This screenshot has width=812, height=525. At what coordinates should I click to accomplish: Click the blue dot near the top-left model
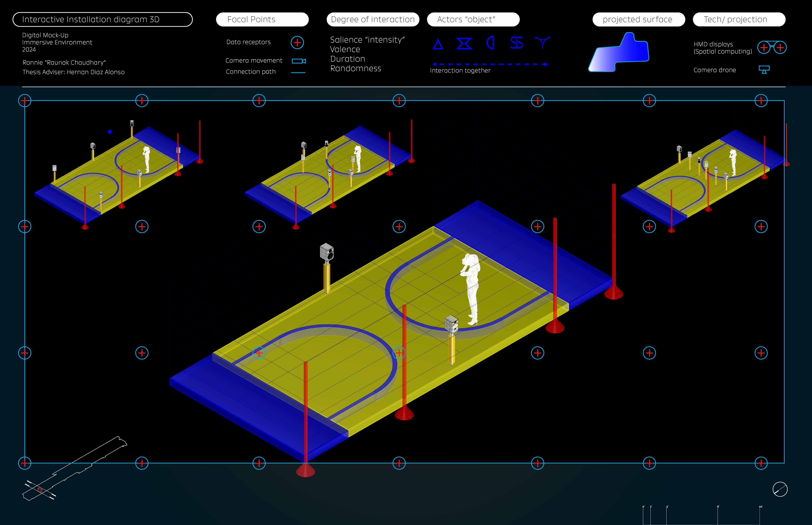(110, 132)
